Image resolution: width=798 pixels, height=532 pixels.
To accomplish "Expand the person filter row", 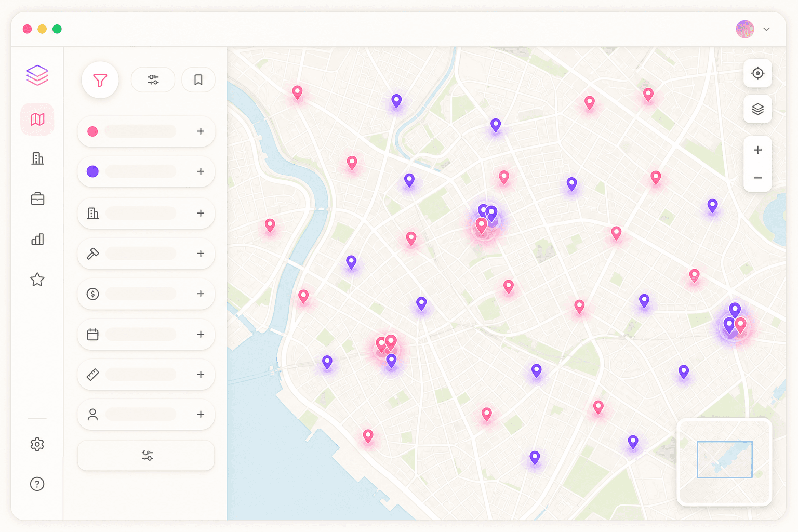I will click(x=201, y=414).
